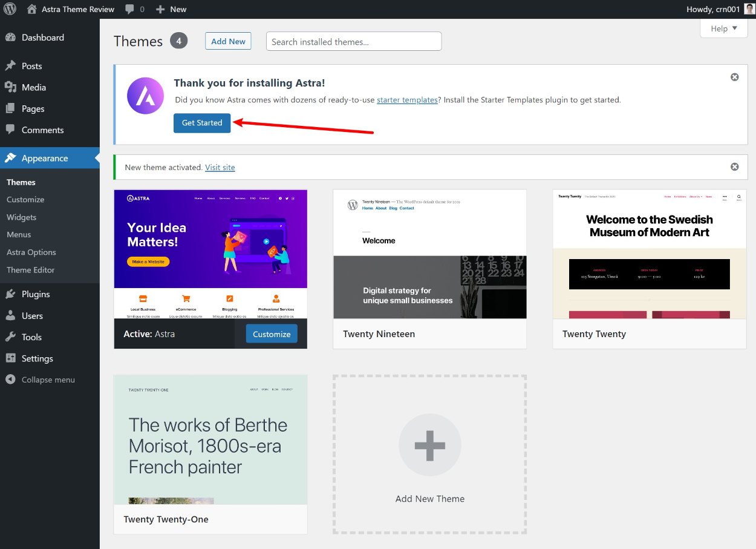
Task: Open the Customize submenu item
Action: click(25, 200)
